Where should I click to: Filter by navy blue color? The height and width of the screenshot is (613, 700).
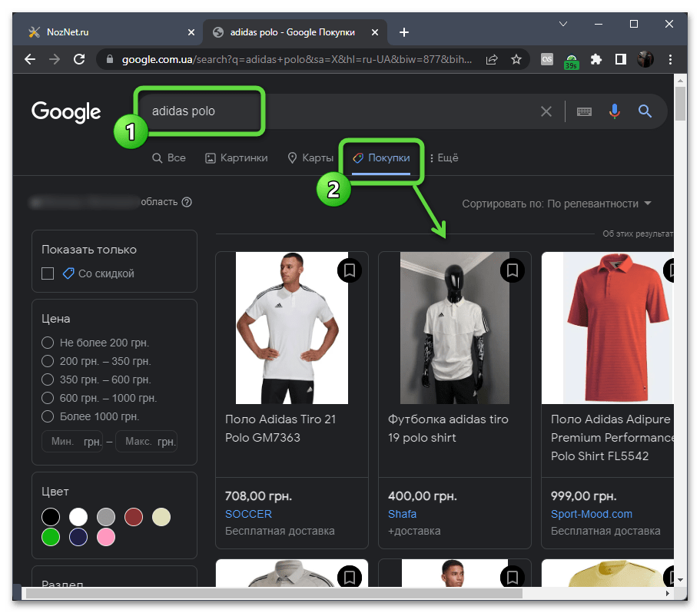click(78, 537)
